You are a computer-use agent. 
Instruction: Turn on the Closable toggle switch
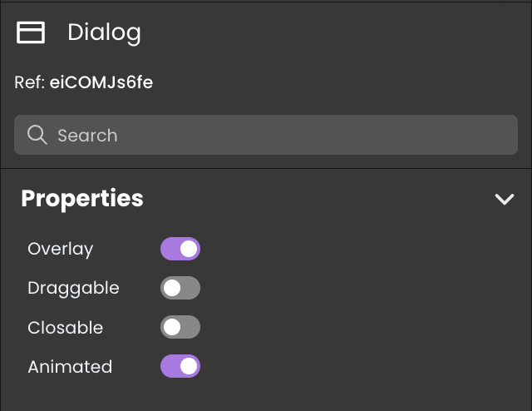180,327
